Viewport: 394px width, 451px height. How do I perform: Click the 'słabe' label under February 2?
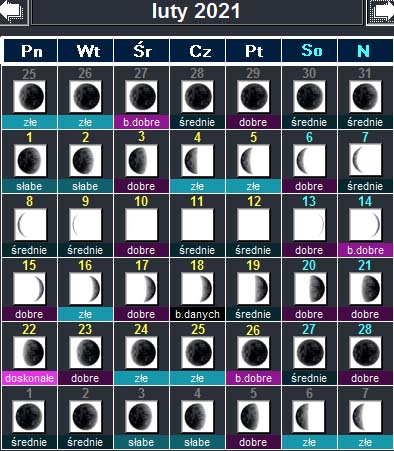tap(86, 186)
